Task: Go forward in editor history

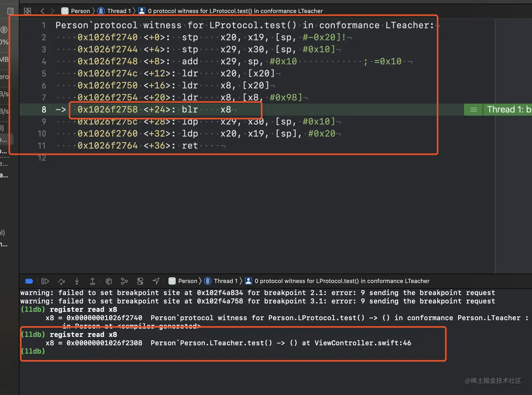Action: point(52,11)
